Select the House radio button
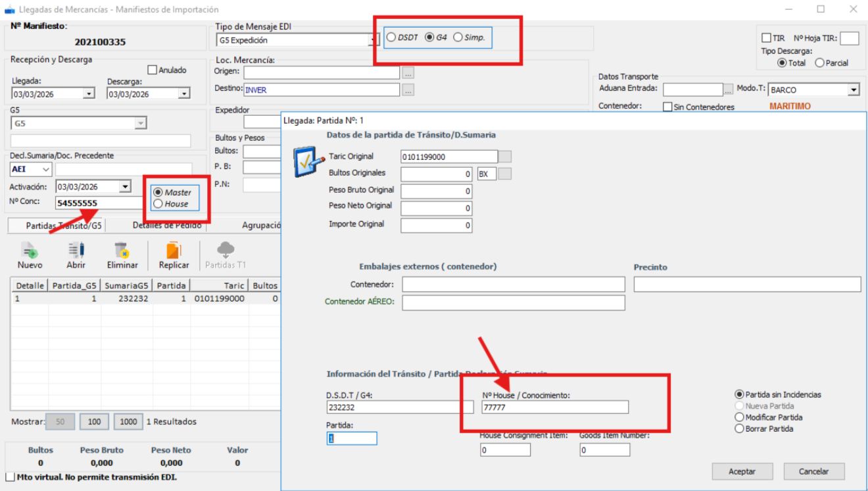This screenshot has height=491, width=868. tap(158, 204)
